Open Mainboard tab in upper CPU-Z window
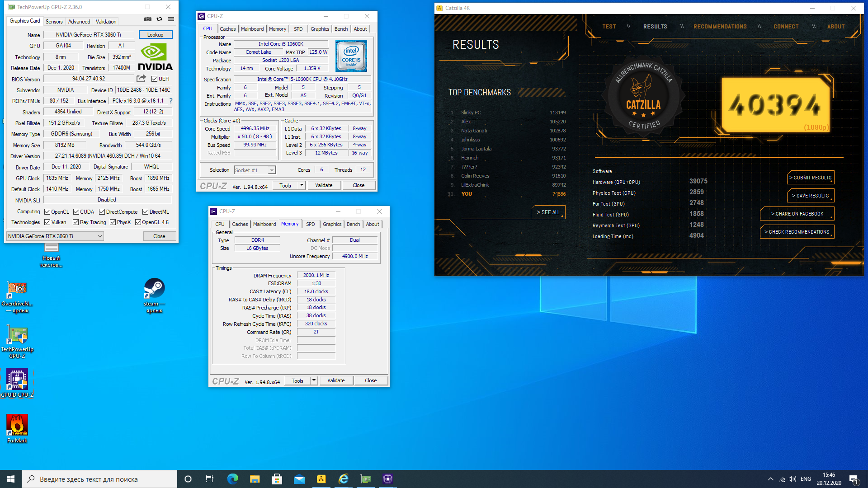This screenshot has width=868, height=488. [252, 28]
